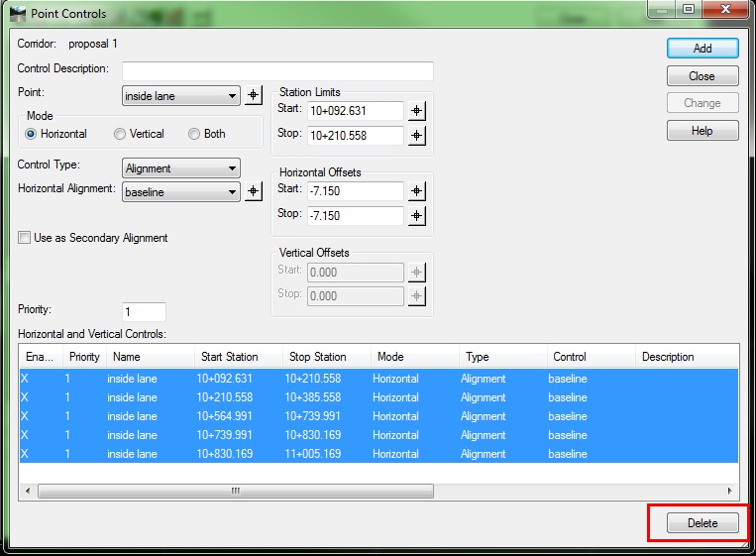Pick Station Limits Stop target icon
The width and height of the screenshot is (756, 556).
point(416,136)
